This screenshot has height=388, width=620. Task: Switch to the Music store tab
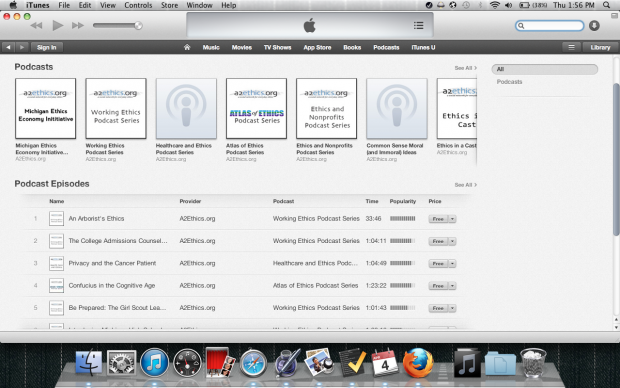(x=211, y=47)
